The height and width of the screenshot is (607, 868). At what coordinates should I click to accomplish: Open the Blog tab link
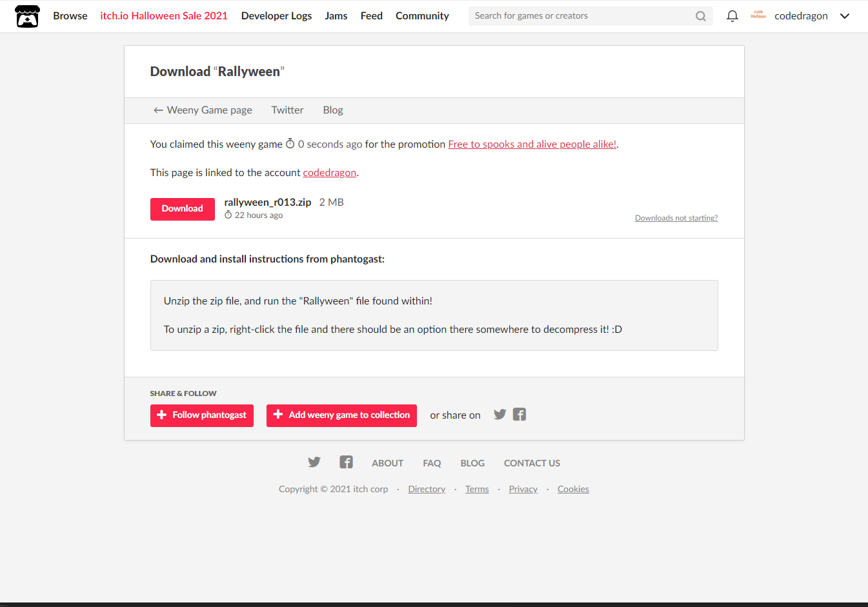pyautogui.click(x=333, y=110)
